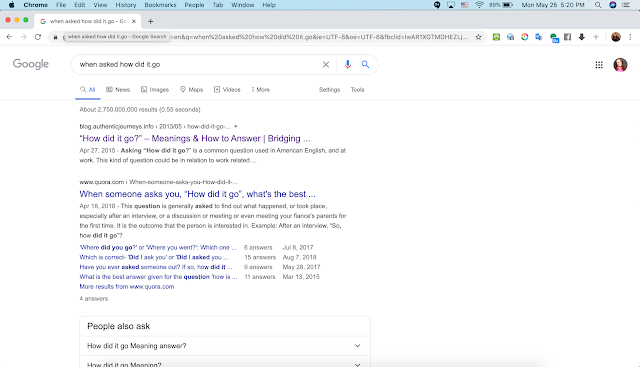This screenshot has width=640, height=367.
Task: Open Notification Center list icon
Action: click(x=626, y=5)
